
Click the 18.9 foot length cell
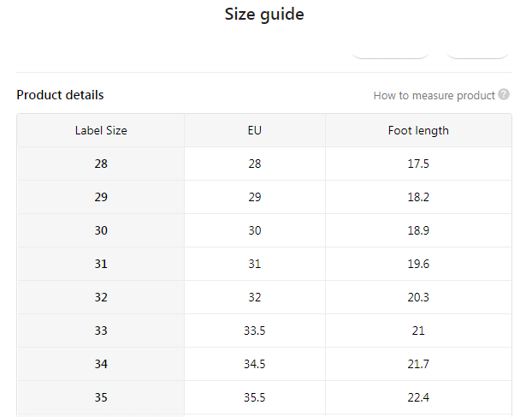(x=418, y=230)
